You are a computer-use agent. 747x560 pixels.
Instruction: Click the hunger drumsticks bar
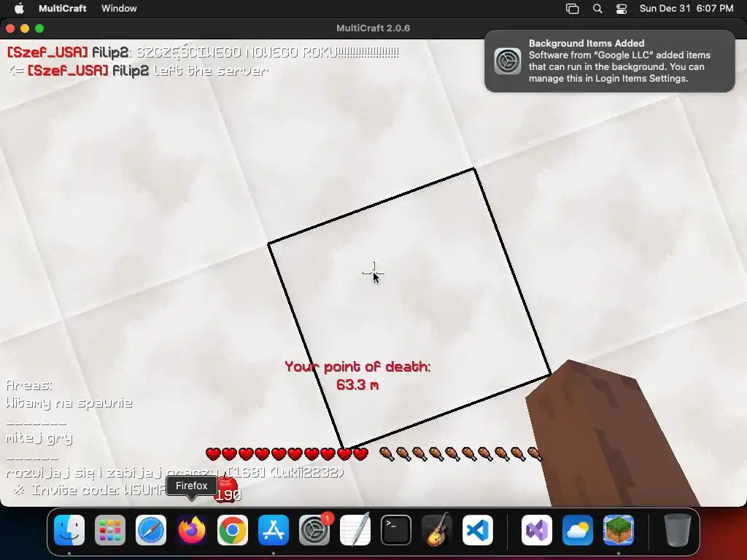tap(460, 454)
